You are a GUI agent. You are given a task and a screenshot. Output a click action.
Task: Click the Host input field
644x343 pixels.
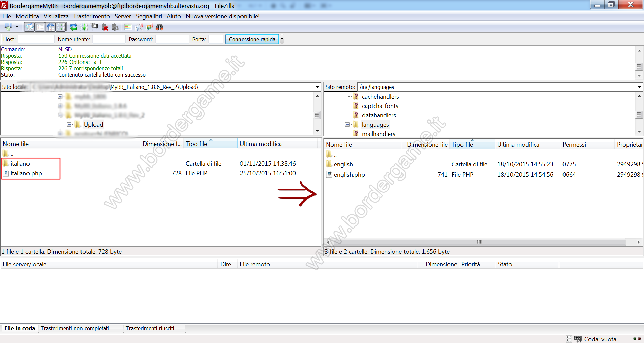[36, 39]
